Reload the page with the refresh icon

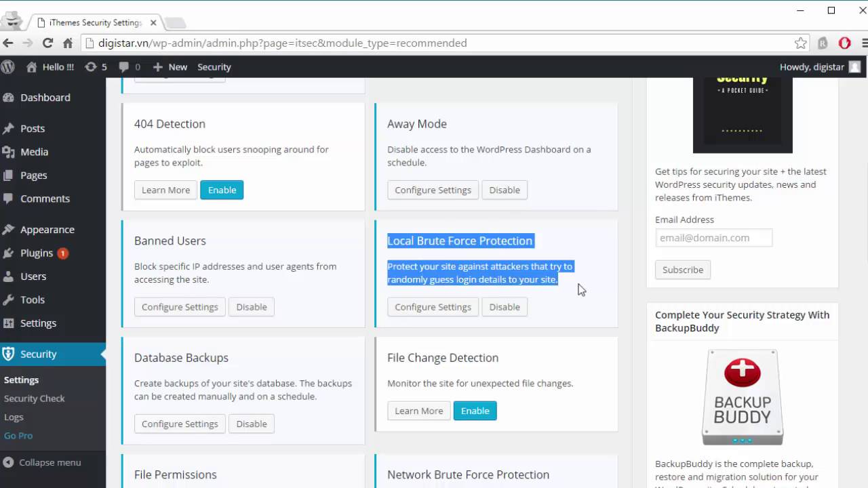coord(47,43)
